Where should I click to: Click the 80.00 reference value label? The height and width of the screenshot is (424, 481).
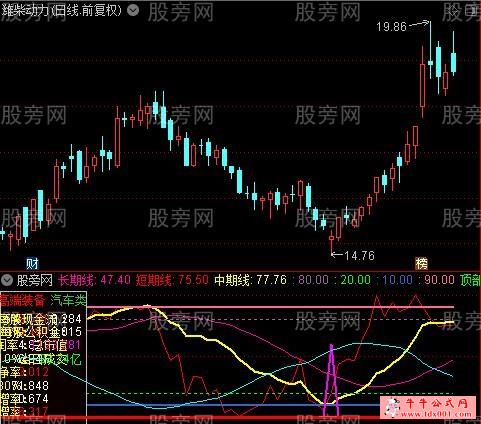click(x=313, y=280)
